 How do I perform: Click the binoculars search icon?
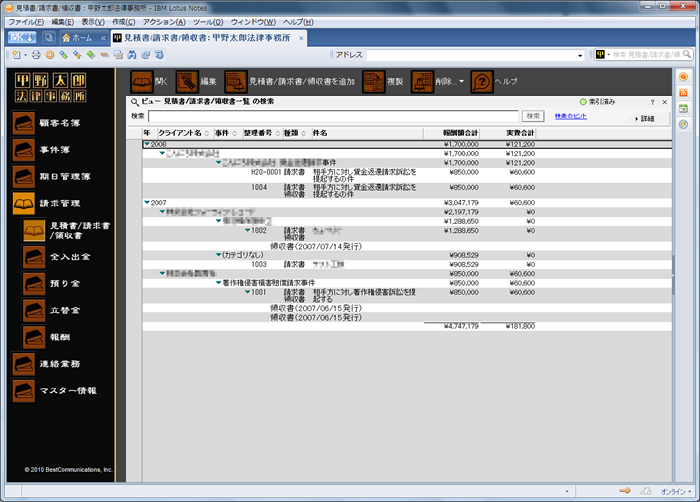(x=132, y=54)
